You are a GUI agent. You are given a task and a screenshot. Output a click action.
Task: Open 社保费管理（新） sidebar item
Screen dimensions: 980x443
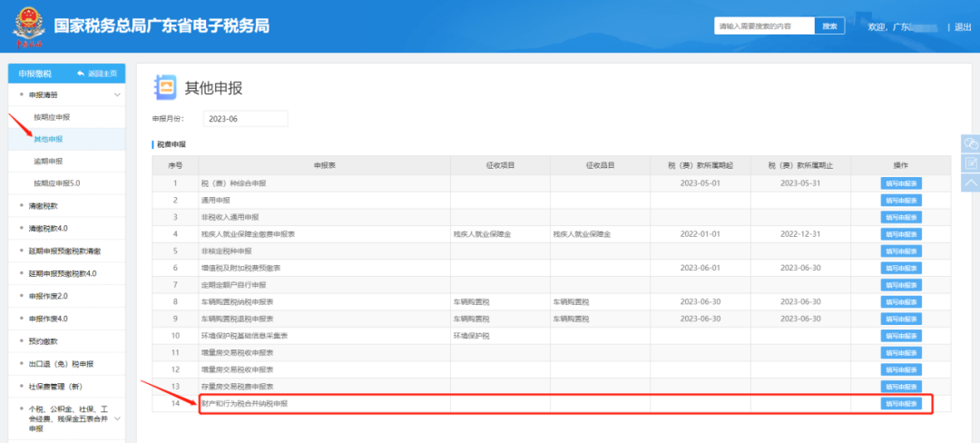pyautogui.click(x=55, y=386)
